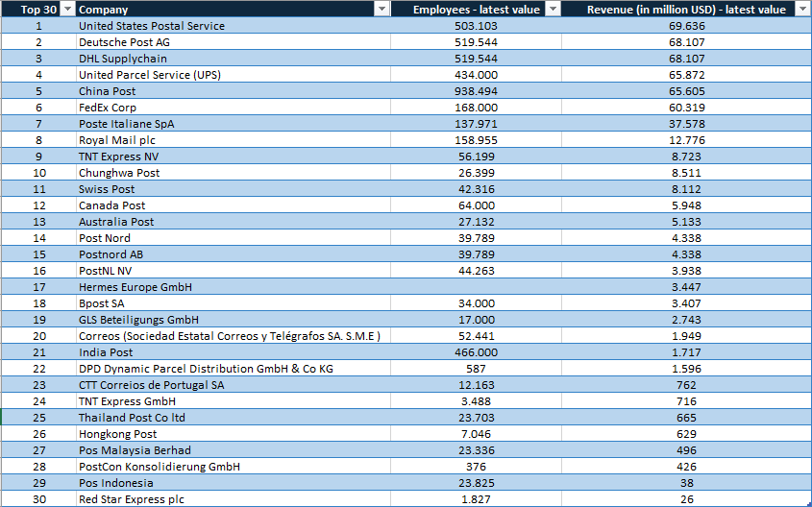Select the 'TNT Express GmbH' cell

[x=234, y=401]
